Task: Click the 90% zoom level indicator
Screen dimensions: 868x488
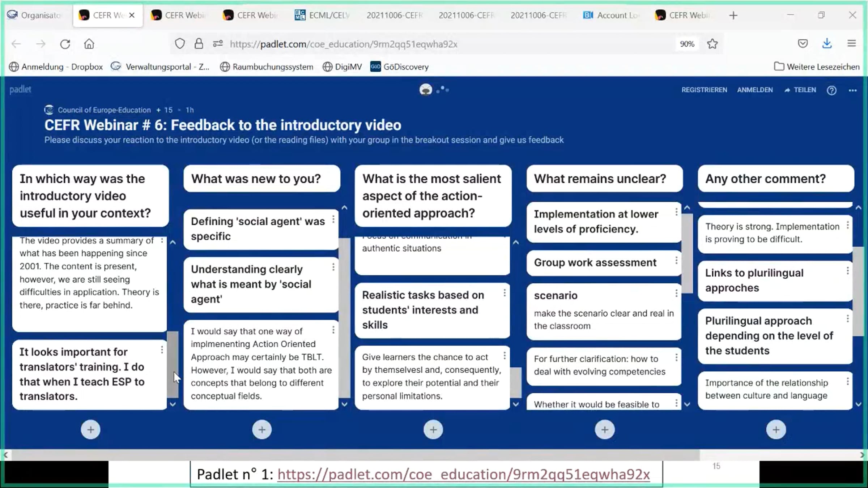Action: pyautogui.click(x=687, y=44)
